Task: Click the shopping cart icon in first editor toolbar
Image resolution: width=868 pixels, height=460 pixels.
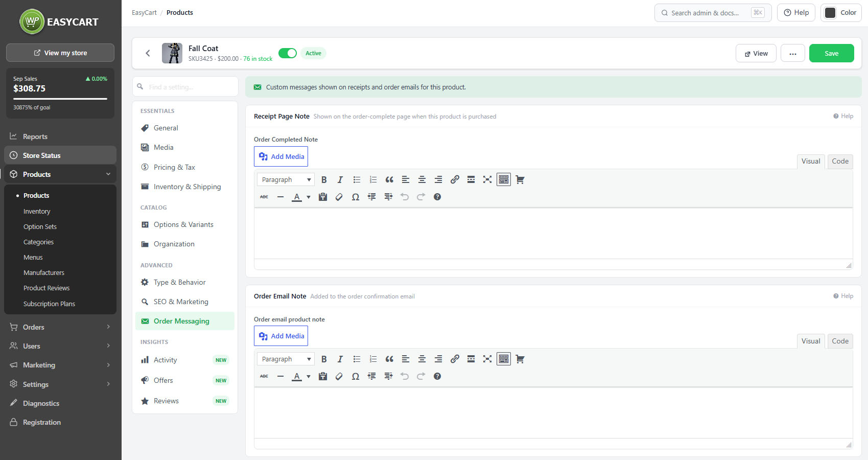Action: point(520,180)
